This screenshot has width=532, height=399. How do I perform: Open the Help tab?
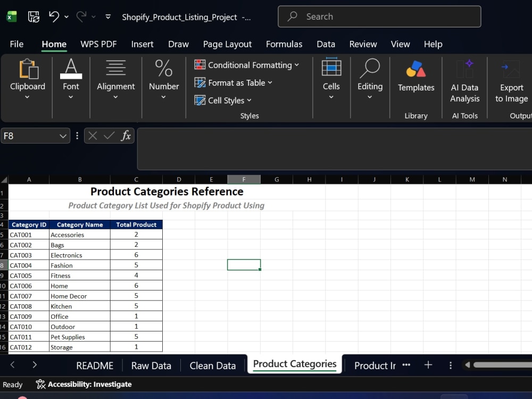coord(433,44)
